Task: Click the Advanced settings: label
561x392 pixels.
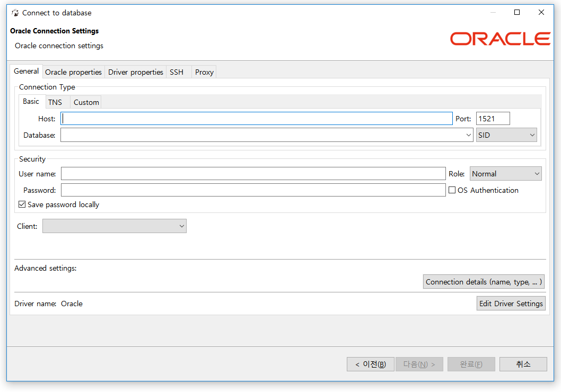Action: (46, 269)
